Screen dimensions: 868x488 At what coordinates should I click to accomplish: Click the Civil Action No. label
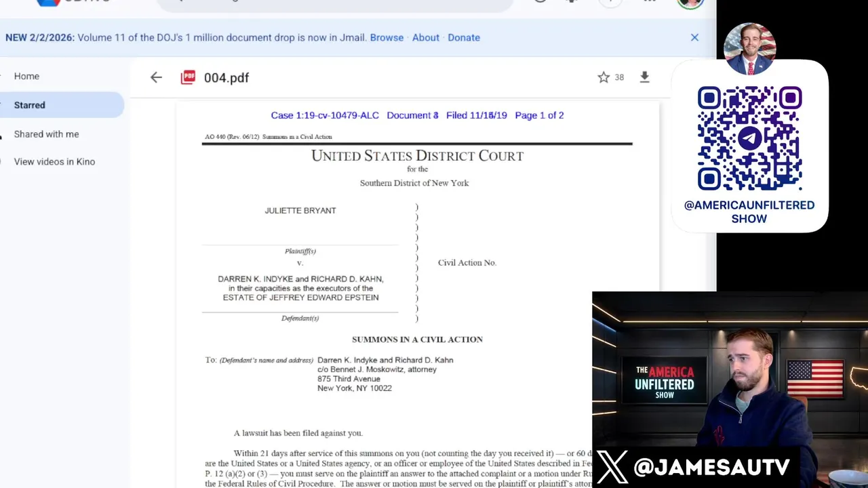(x=467, y=262)
